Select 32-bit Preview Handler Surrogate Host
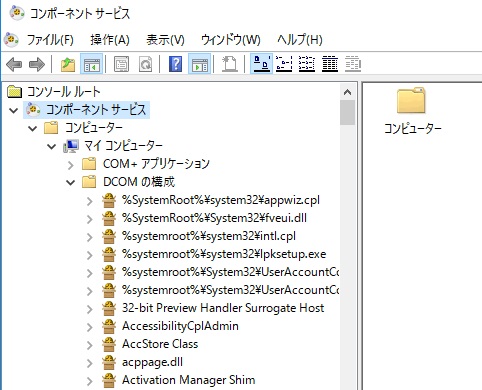Viewport: 482px width, 390px height. coord(223,308)
